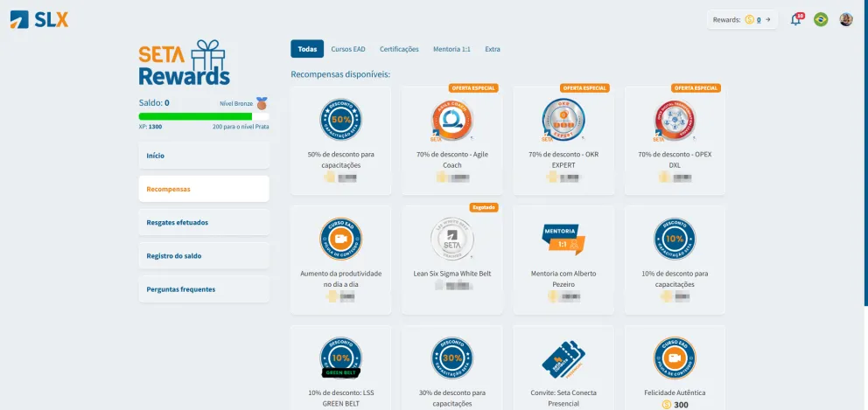
Task: Switch to the Certificações tab
Action: pyautogui.click(x=399, y=49)
